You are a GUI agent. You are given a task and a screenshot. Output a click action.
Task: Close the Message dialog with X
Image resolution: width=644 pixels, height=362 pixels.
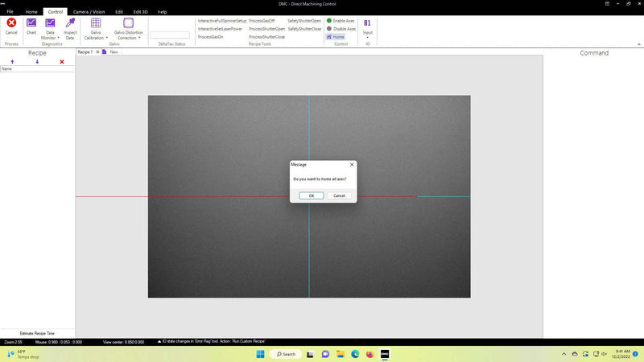(x=352, y=165)
